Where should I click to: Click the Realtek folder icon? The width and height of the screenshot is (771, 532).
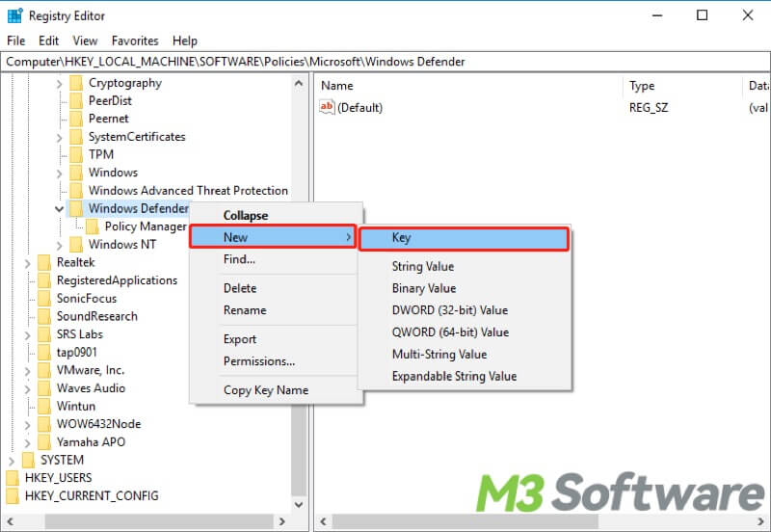pyautogui.click(x=44, y=262)
